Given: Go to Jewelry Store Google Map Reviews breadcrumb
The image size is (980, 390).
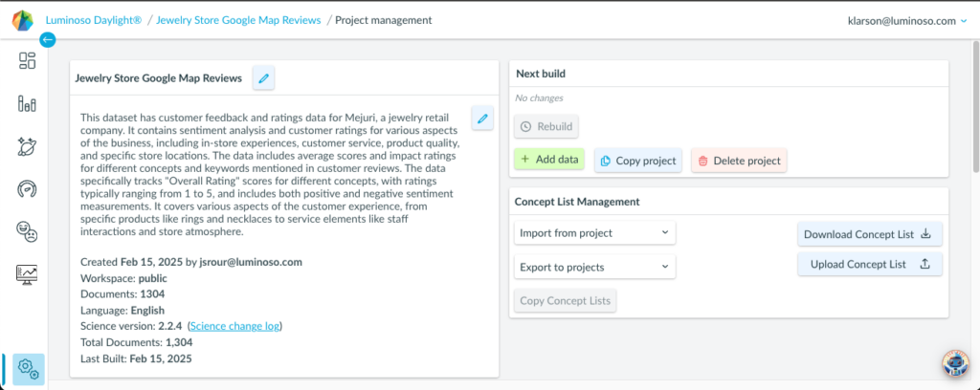Looking at the screenshot, I should tap(238, 20).
